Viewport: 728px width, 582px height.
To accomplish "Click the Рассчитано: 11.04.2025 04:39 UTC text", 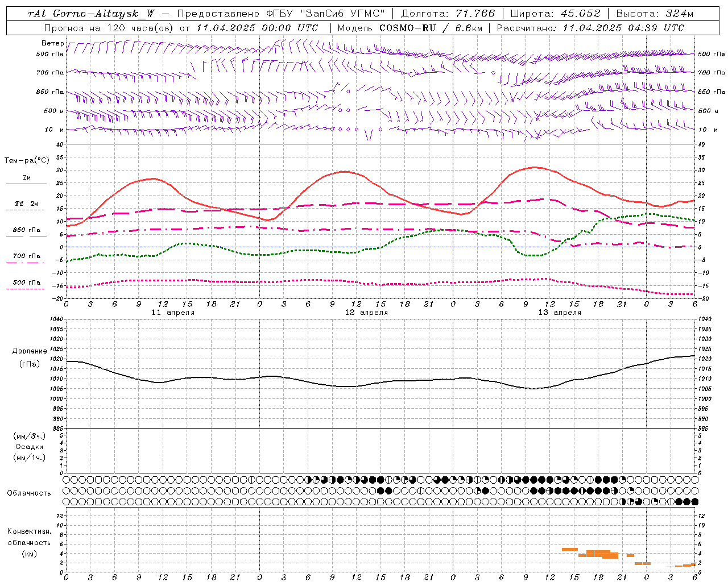I will (x=590, y=28).
